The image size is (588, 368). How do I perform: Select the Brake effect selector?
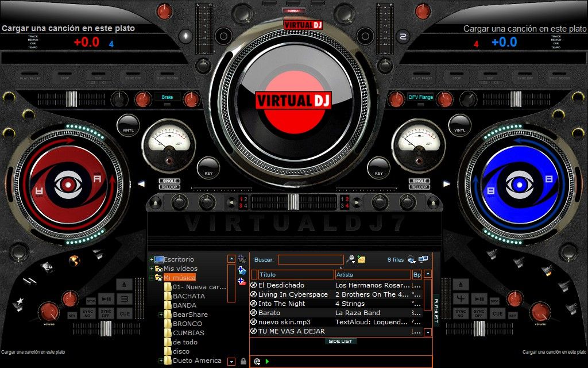167,97
